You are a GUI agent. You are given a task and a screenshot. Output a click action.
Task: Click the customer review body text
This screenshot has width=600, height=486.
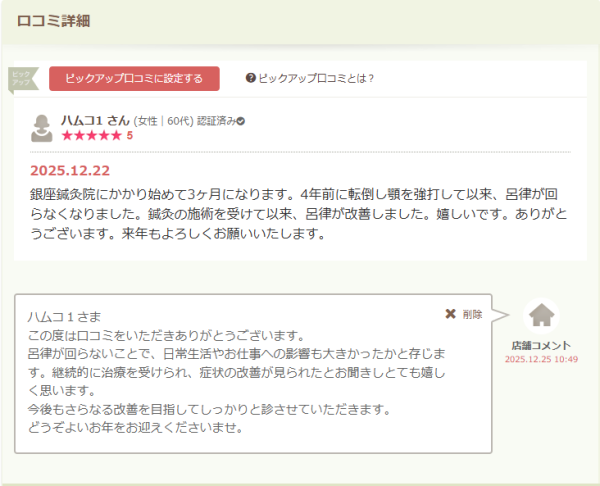coord(298,214)
